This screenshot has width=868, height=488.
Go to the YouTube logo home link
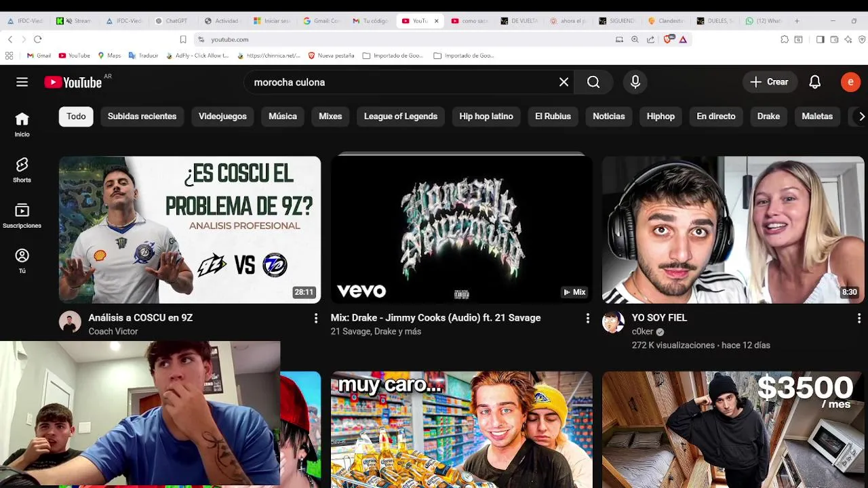(x=73, y=82)
